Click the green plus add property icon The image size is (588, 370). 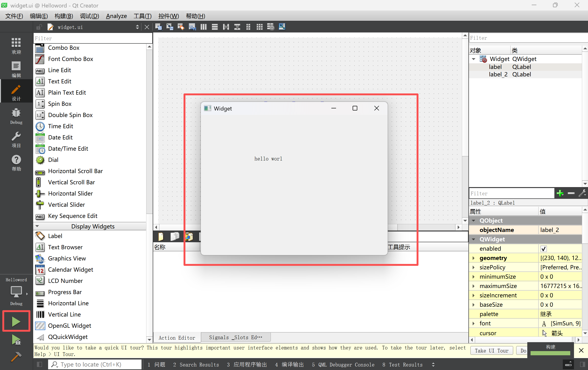pyautogui.click(x=560, y=193)
